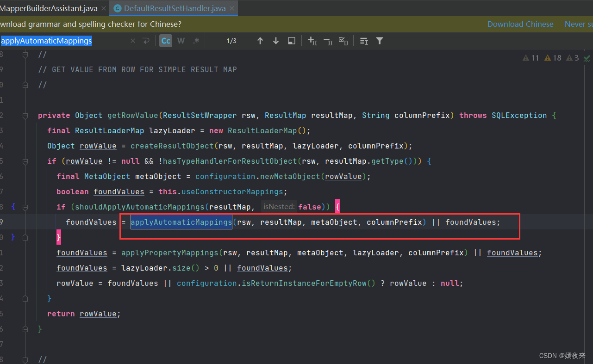This screenshot has width=593, height=364.
Task: Clear the search field text with the X icon
Action: (x=133, y=41)
